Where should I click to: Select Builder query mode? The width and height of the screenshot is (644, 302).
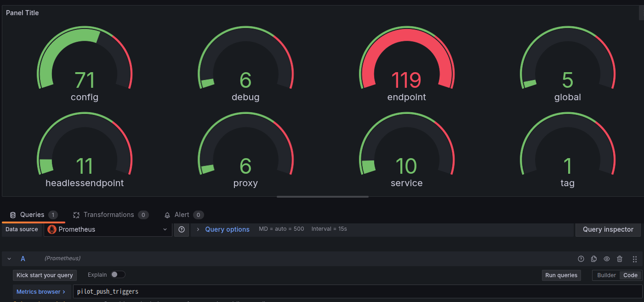tap(606, 275)
